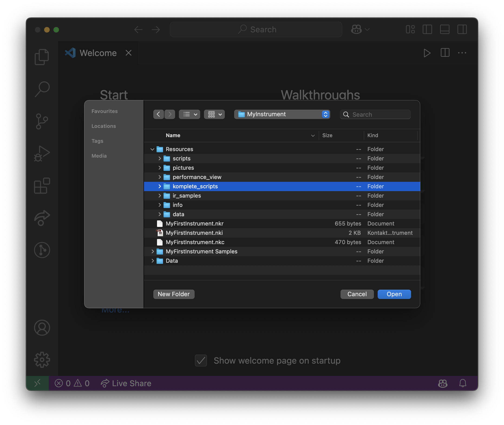
Task: Toggle secondary side bar from title bar
Action: pyautogui.click(x=462, y=29)
